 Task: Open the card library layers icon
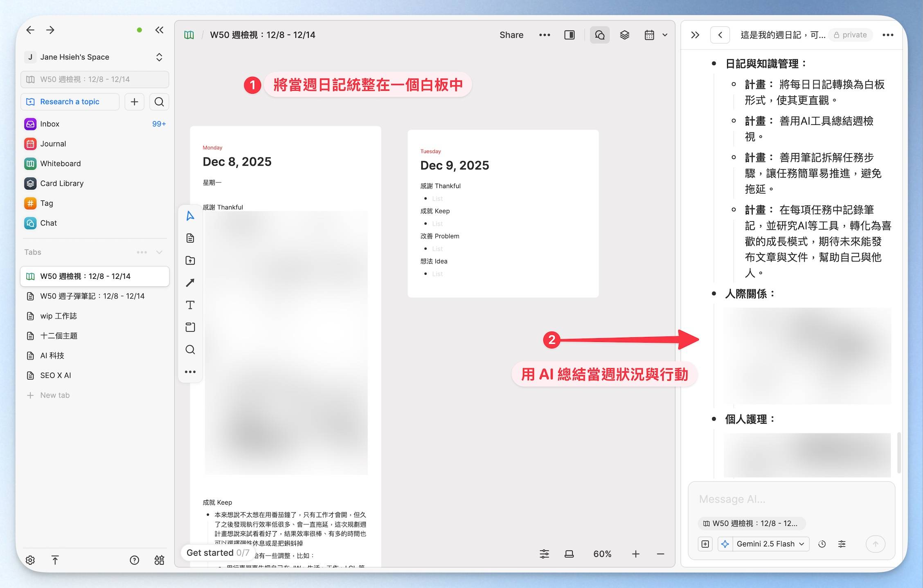coord(624,35)
